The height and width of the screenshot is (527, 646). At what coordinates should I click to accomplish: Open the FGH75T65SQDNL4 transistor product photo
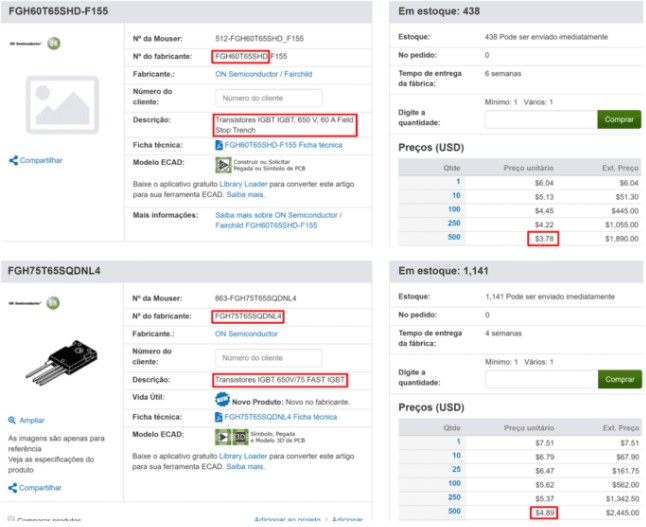[x=62, y=362]
